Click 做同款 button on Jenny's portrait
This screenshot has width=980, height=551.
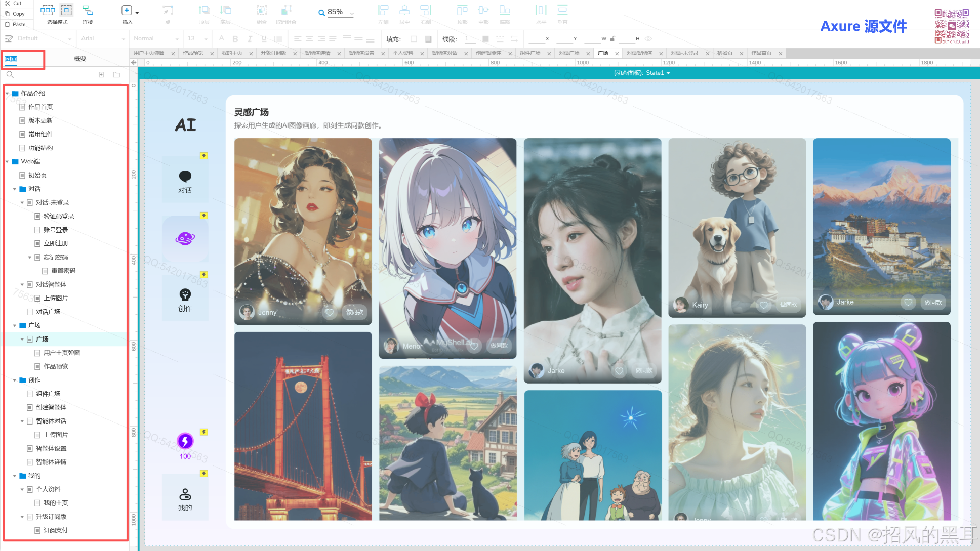(354, 312)
